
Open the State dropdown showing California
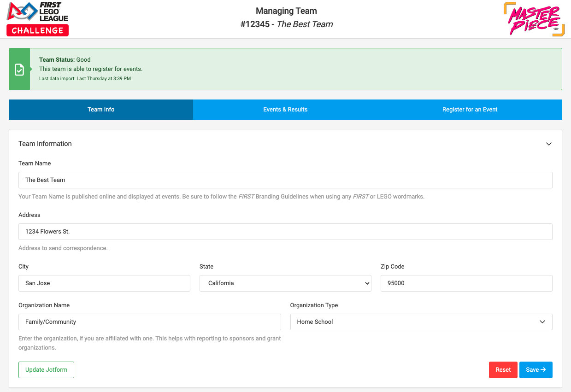(x=285, y=283)
